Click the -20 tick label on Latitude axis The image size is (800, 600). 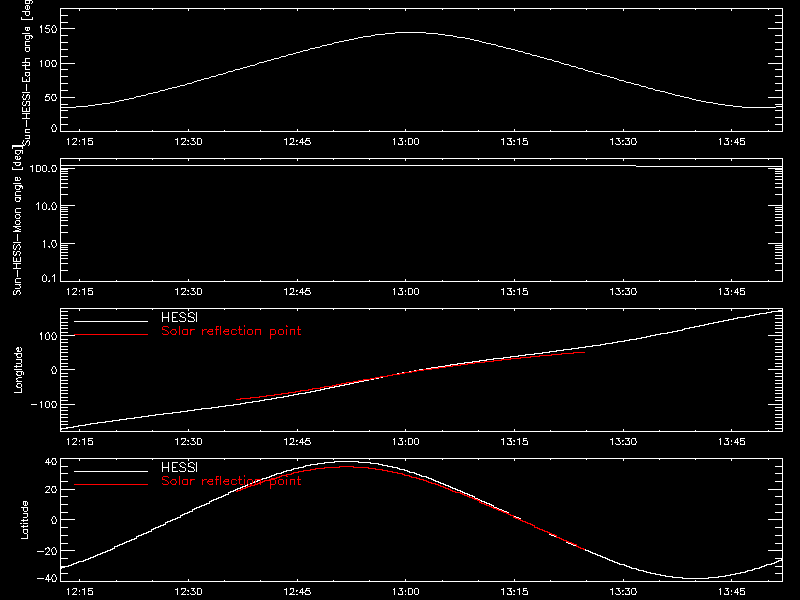(47, 551)
